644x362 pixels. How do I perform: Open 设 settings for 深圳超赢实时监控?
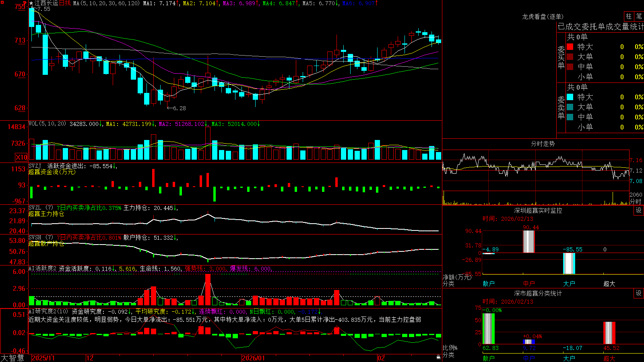tap(639, 210)
